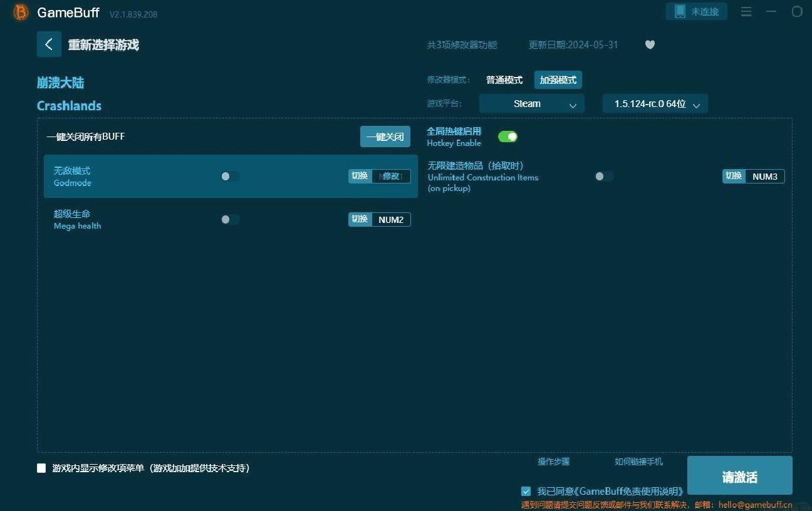The height and width of the screenshot is (511, 812).
Task: Click 切换 button for Mega health
Action: (360, 219)
